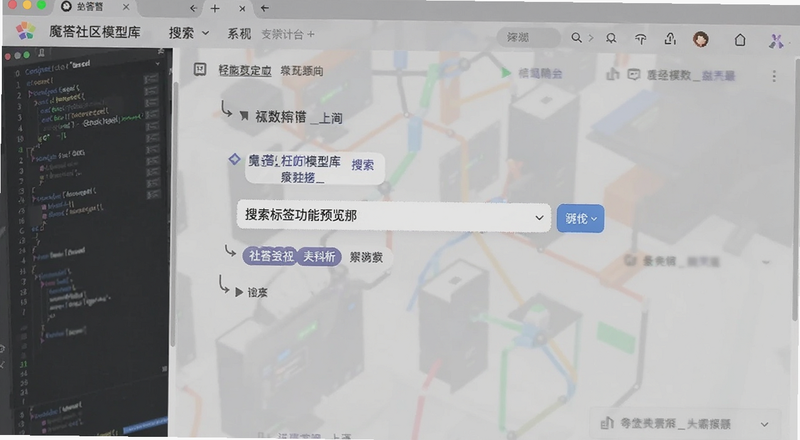The height and width of the screenshot is (440, 800).
Task: Select the second purple tag pill
Action: [x=319, y=256]
